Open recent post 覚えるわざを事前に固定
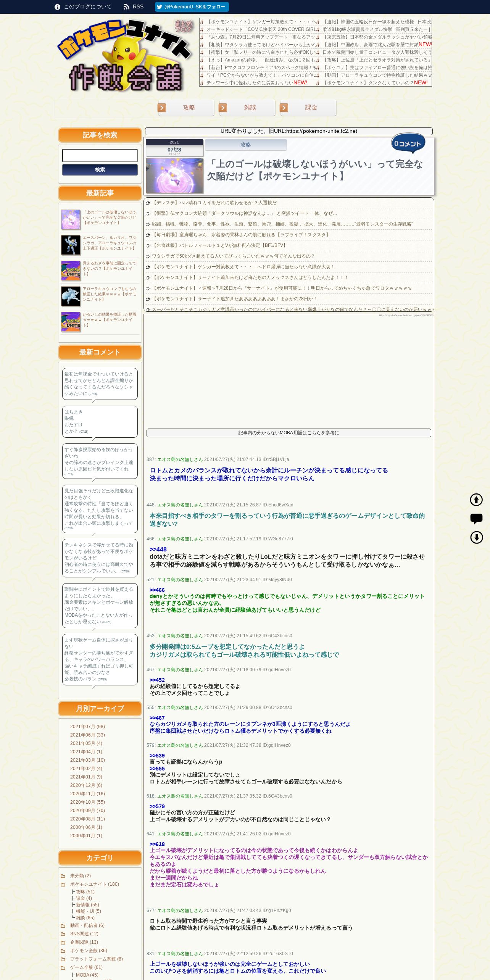 pos(109,269)
